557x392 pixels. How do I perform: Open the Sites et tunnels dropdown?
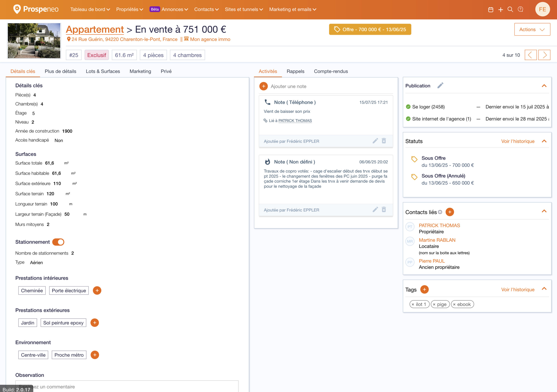click(244, 9)
